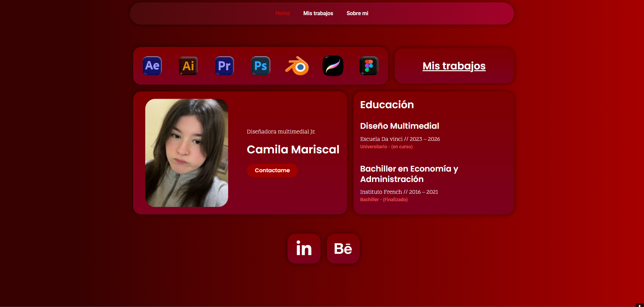
Task: Click the Educación heading
Action: (x=387, y=104)
